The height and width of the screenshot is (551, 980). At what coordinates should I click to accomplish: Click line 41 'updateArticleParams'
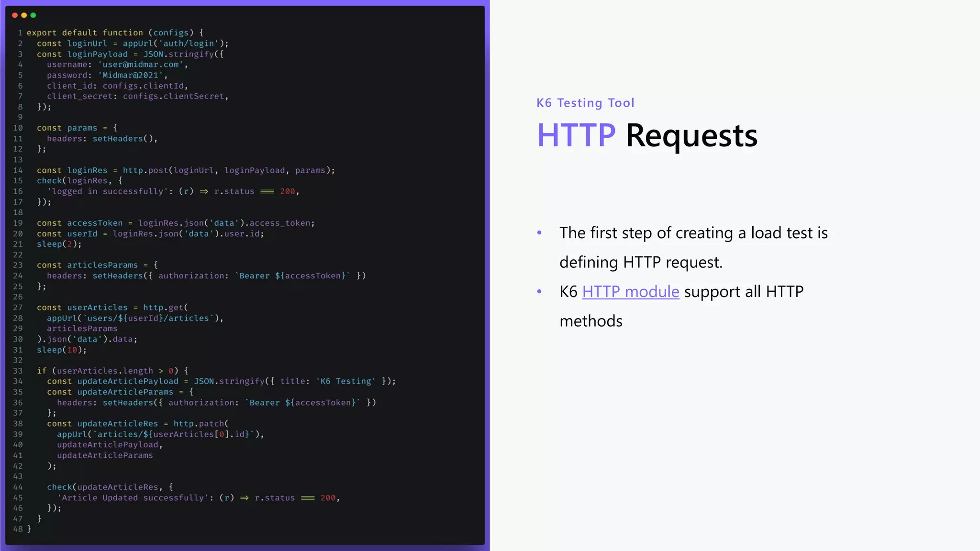[105, 455]
